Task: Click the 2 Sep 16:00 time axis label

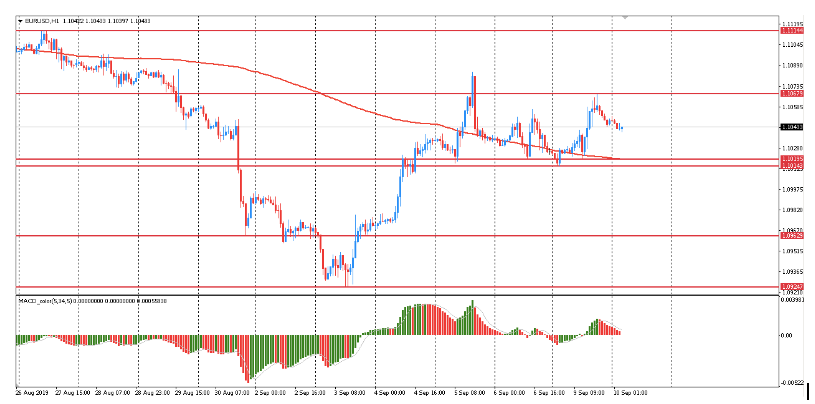Action: [309, 393]
